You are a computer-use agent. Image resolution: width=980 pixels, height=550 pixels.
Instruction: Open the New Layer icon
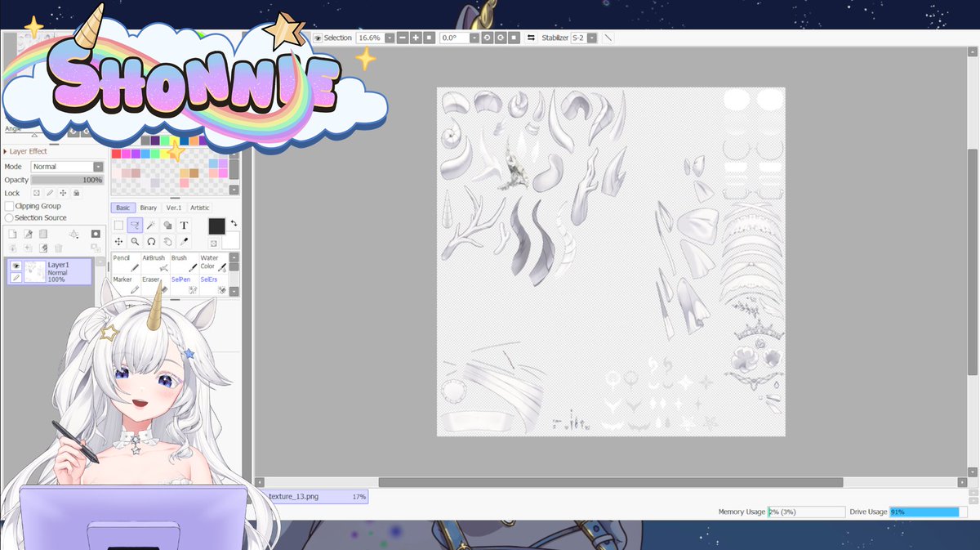pos(12,234)
